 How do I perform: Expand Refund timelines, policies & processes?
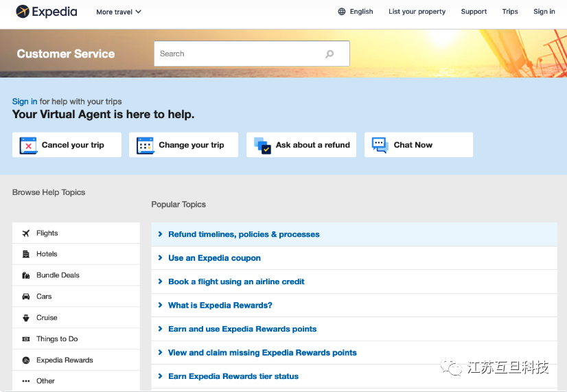click(244, 235)
